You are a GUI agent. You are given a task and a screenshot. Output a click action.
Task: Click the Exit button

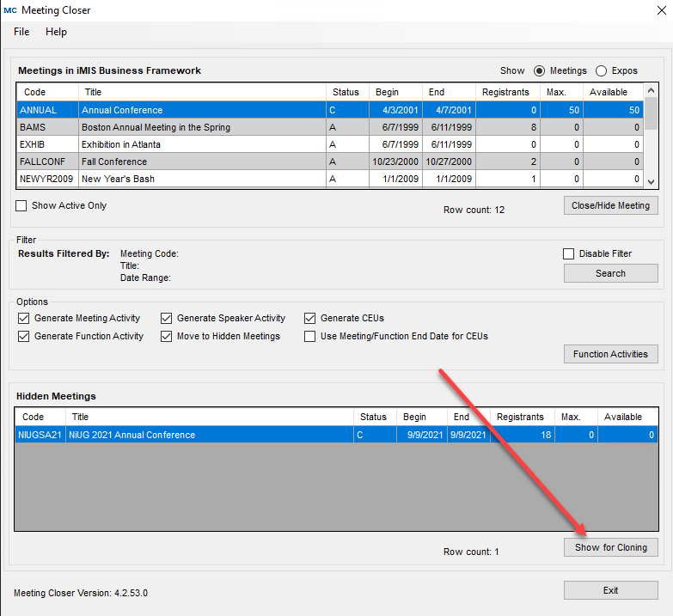point(610,590)
